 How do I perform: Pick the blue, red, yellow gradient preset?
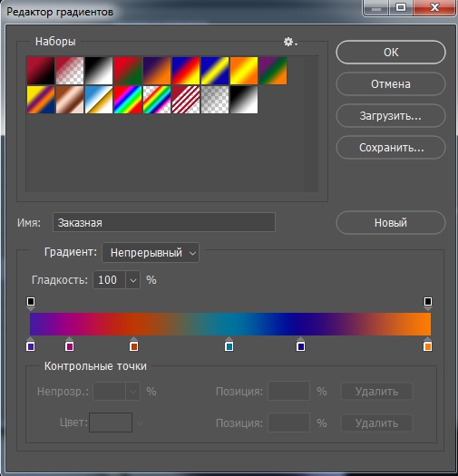click(x=186, y=71)
